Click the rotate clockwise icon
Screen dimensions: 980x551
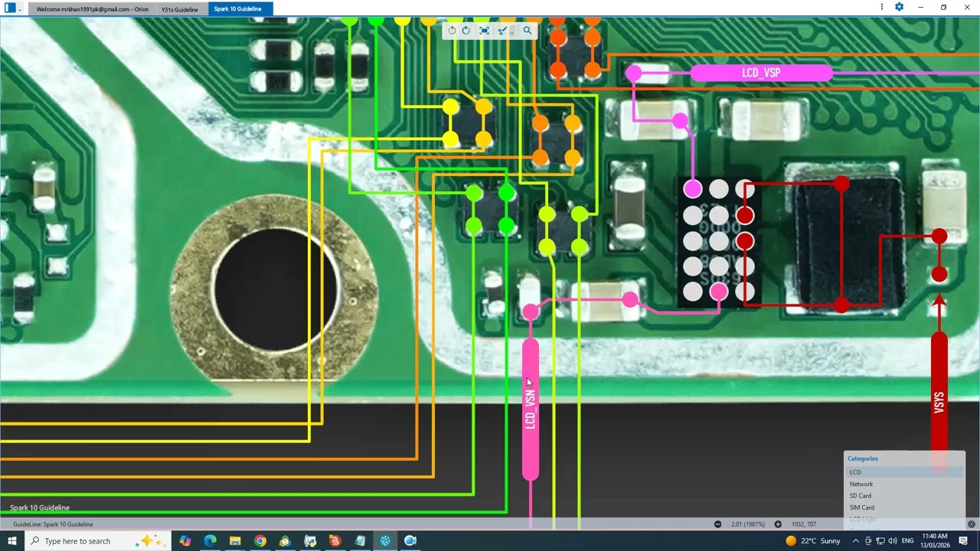pyautogui.click(x=465, y=31)
